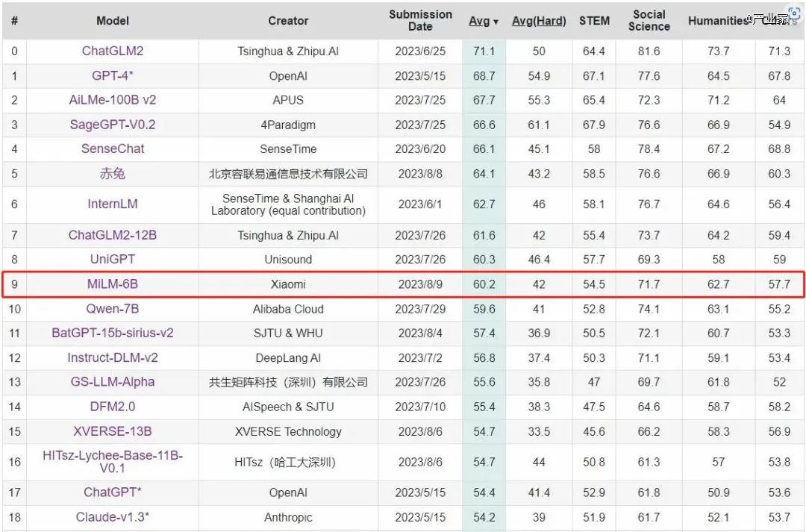
Task: Select the XVERSE Technology creator cell
Action: tap(288, 432)
